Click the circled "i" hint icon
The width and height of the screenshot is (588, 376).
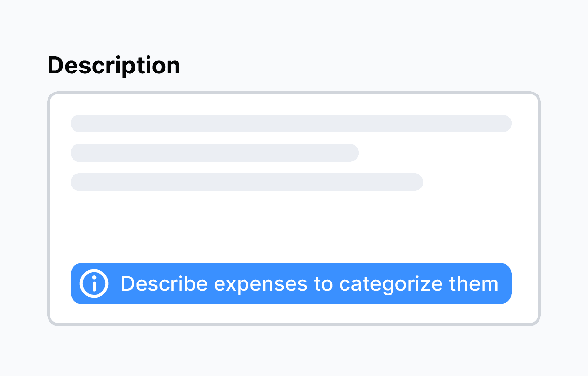tap(94, 283)
